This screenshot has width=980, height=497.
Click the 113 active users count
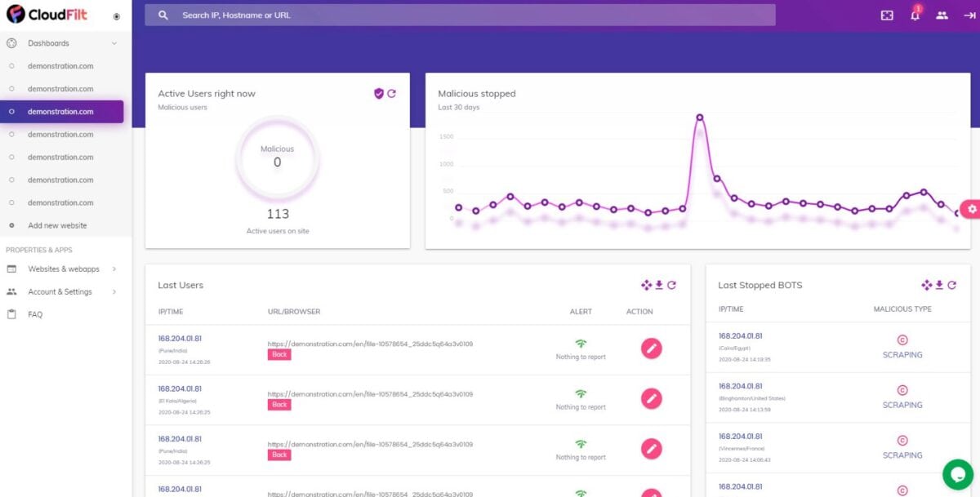(x=278, y=214)
